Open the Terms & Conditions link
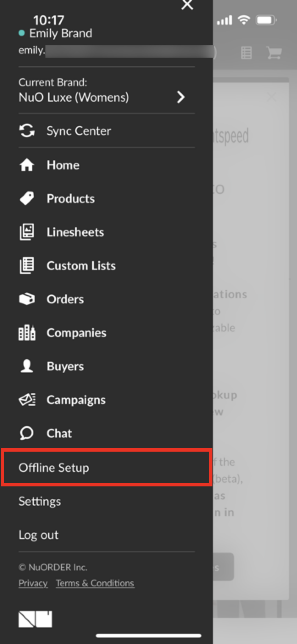Image resolution: width=297 pixels, height=644 pixels. 95,583
